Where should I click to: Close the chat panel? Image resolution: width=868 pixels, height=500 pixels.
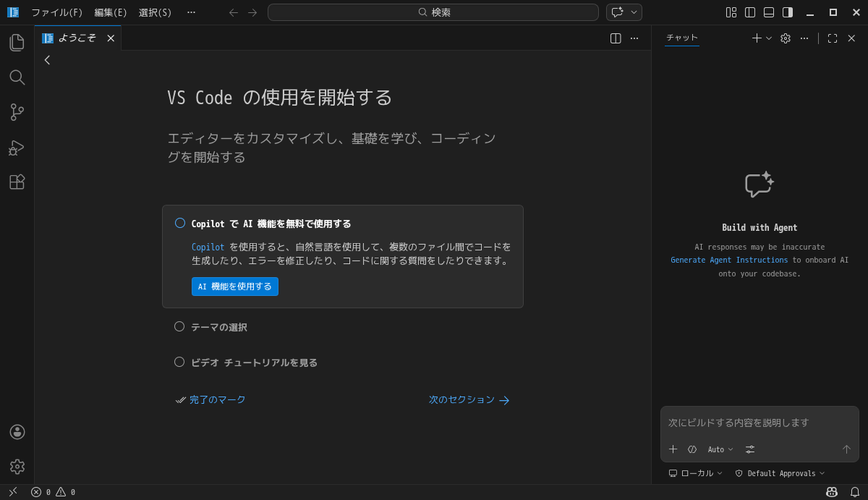[851, 38]
